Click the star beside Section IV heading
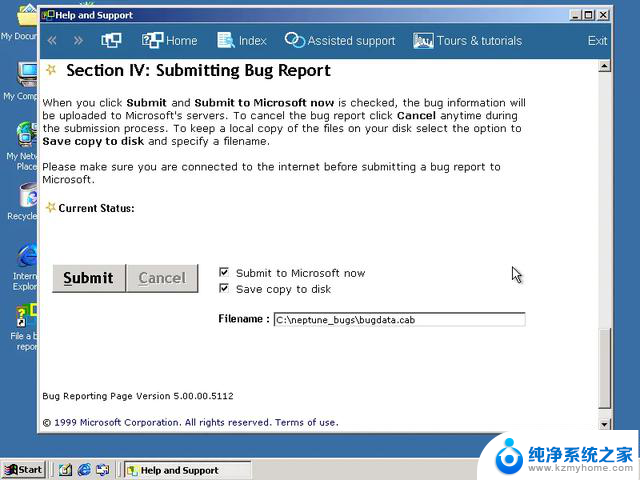 (x=51, y=70)
